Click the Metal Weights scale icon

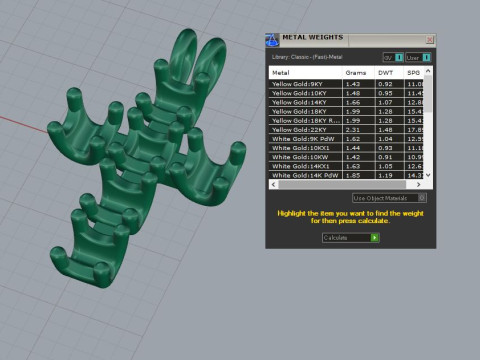272,40
